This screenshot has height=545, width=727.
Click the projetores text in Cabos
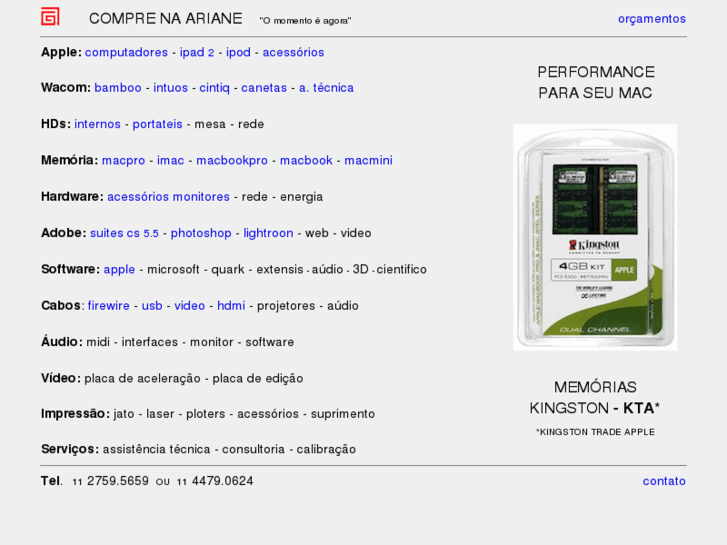[286, 306]
